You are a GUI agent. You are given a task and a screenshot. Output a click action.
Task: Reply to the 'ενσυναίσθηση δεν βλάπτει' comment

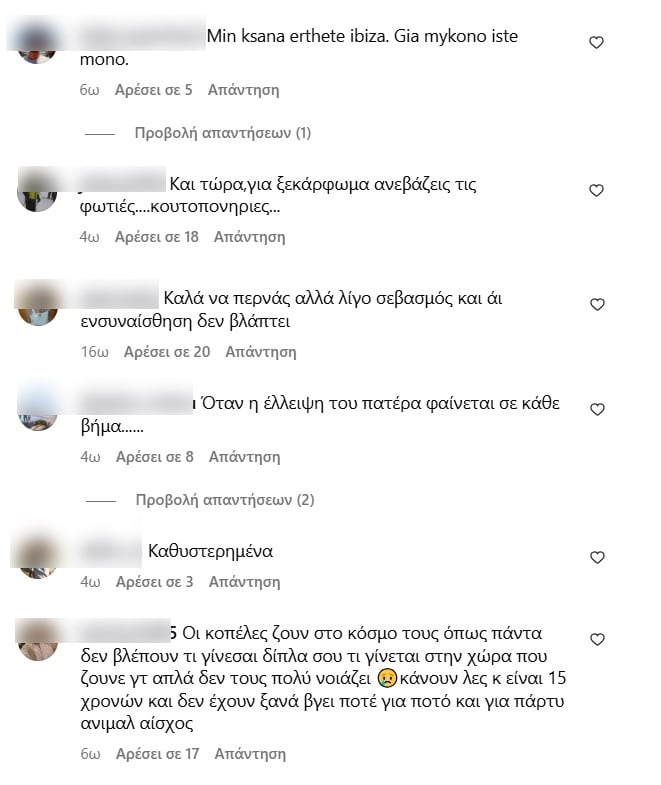point(260,352)
